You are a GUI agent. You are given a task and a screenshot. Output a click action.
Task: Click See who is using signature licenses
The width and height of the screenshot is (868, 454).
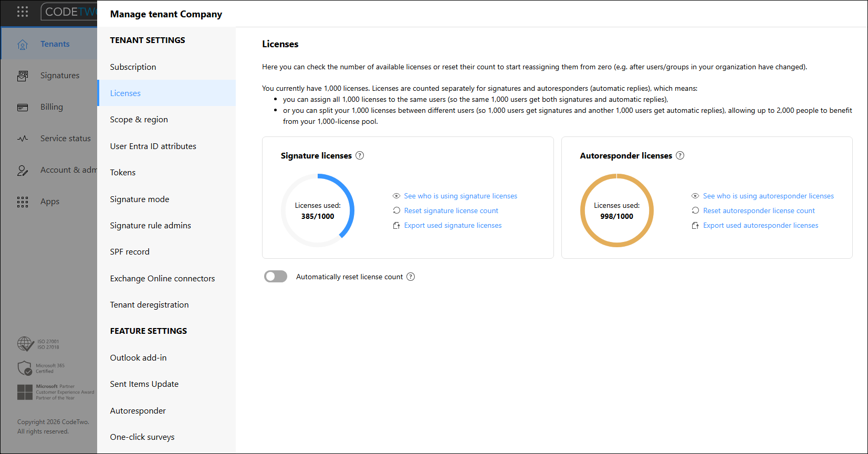click(x=461, y=196)
